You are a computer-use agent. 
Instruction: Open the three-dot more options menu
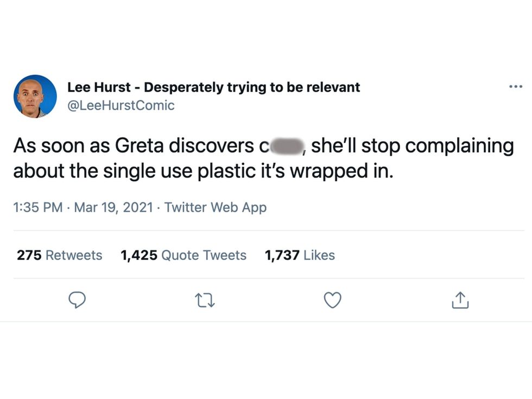[515, 87]
